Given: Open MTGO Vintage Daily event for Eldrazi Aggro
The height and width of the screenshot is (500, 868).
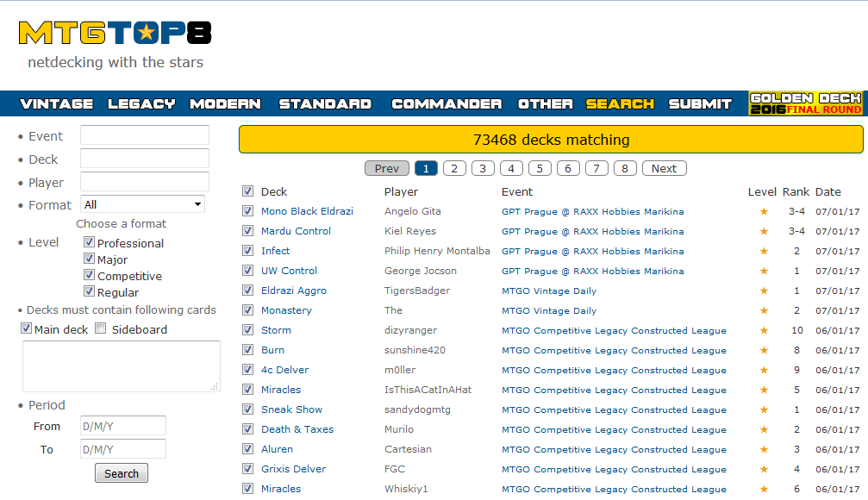Looking at the screenshot, I should tap(549, 291).
